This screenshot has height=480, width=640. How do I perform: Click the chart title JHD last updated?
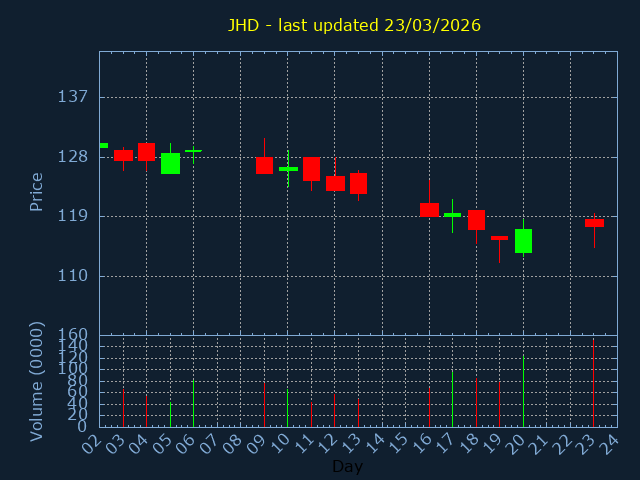353,25
